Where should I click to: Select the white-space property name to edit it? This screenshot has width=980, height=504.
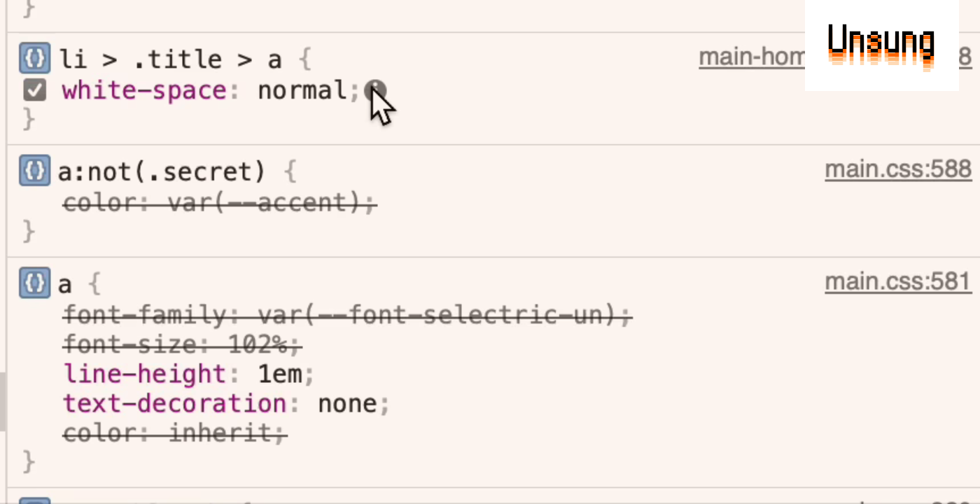(x=143, y=90)
